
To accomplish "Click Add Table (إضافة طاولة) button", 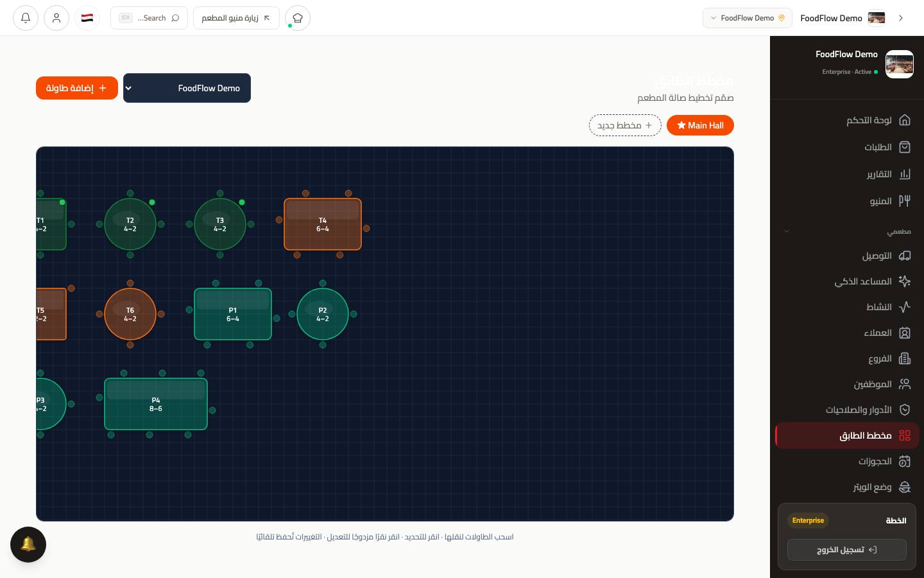I will [x=77, y=88].
